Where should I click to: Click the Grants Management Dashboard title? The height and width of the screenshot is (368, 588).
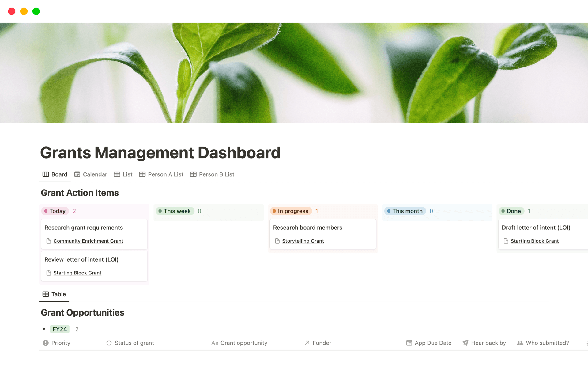tap(160, 153)
